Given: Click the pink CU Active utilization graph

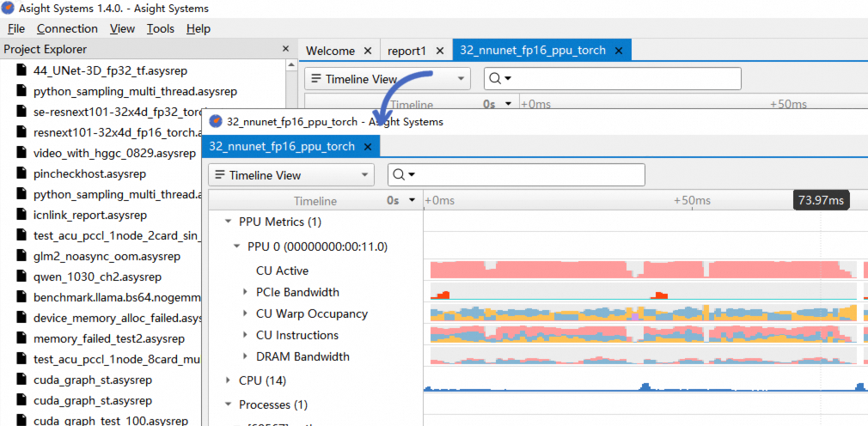Looking at the screenshot, I should click(x=645, y=270).
